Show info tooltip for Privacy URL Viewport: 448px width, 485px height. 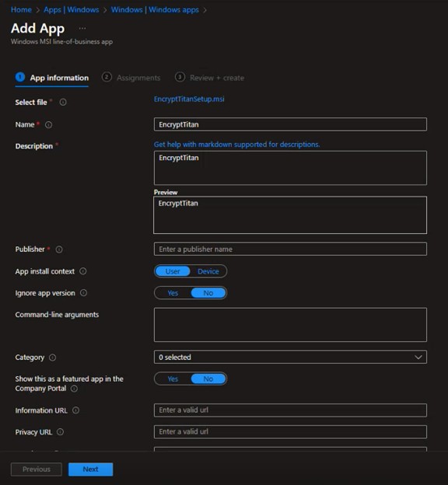coord(61,432)
